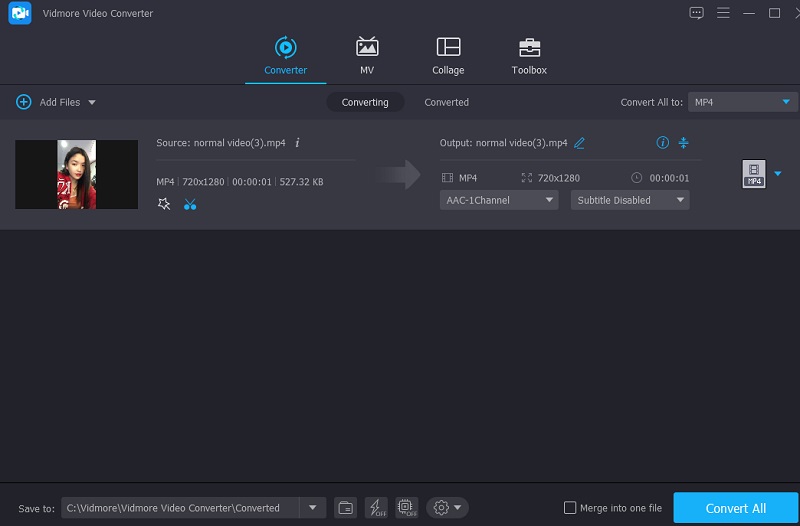Image resolution: width=800 pixels, height=526 pixels.
Task: Click the source file info icon
Action: coord(297,143)
